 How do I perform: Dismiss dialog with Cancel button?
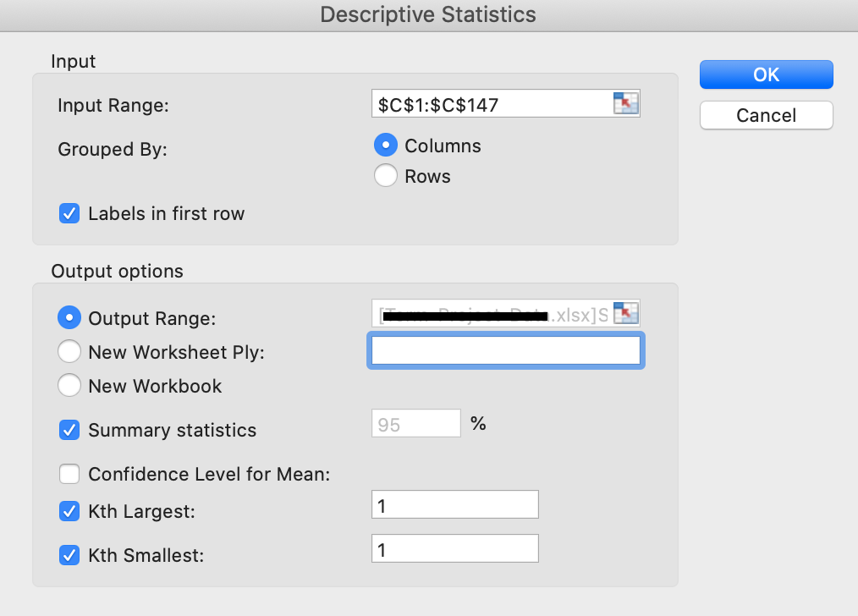[x=766, y=115]
